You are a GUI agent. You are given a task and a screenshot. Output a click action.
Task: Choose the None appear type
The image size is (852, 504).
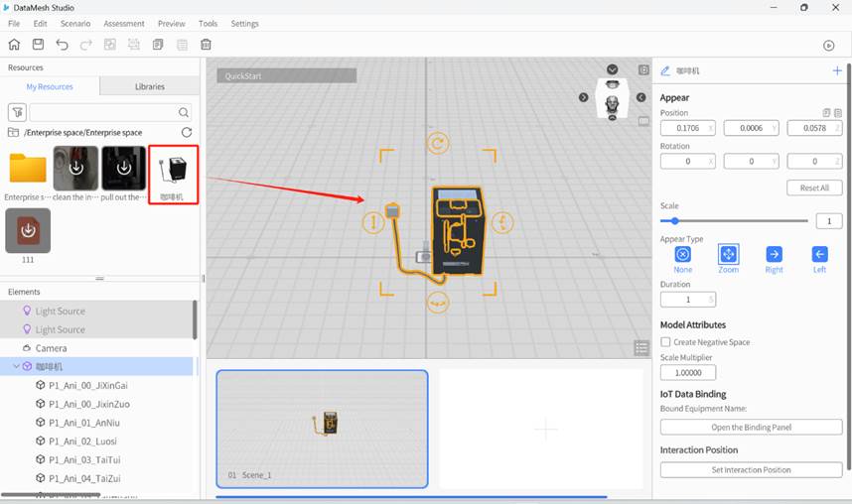683,255
